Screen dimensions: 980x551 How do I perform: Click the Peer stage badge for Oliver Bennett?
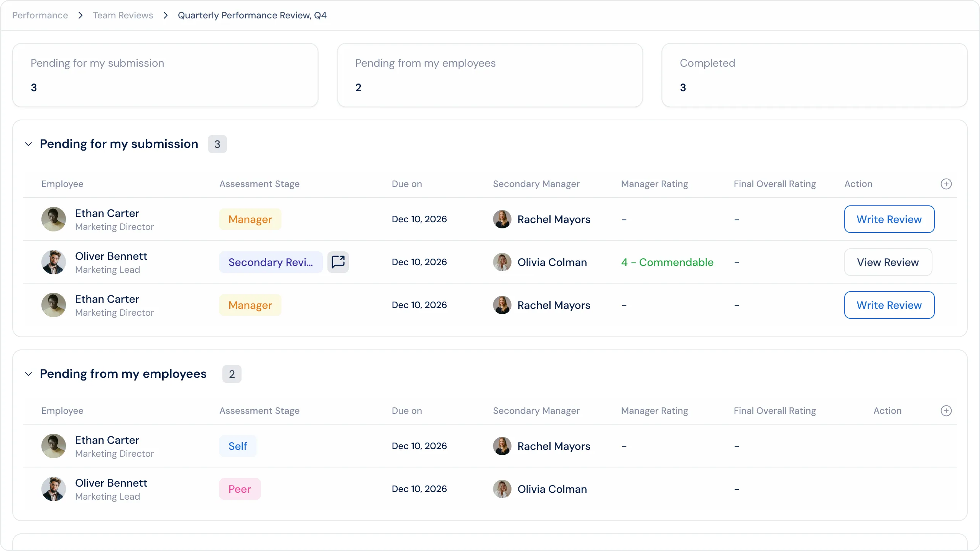click(240, 489)
